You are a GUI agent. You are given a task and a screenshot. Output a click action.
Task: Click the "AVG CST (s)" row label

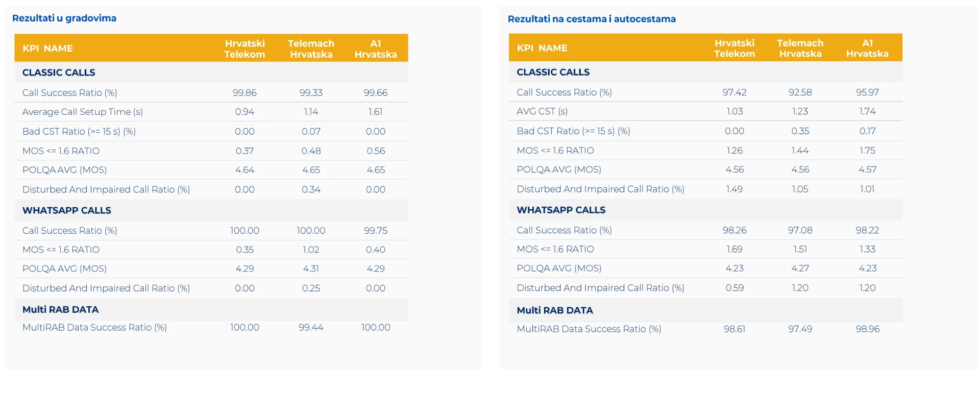pyautogui.click(x=542, y=111)
